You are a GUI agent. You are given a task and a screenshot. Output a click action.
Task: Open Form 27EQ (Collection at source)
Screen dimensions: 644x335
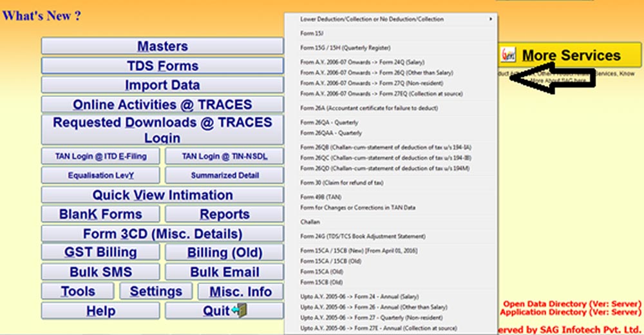(x=372, y=94)
